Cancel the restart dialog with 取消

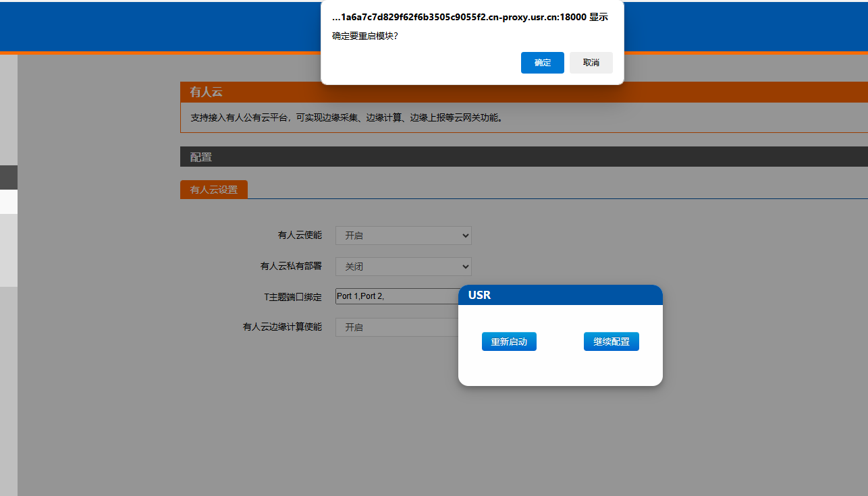[x=591, y=63]
